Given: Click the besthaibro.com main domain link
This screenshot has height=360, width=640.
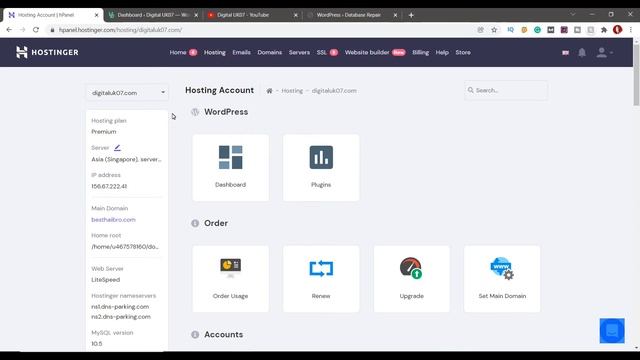Looking at the screenshot, I should pos(113,220).
